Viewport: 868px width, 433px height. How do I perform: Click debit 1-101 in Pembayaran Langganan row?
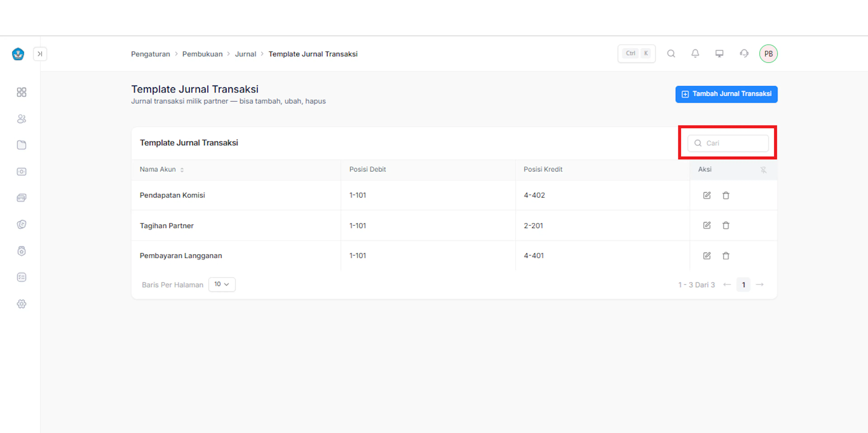358,256
